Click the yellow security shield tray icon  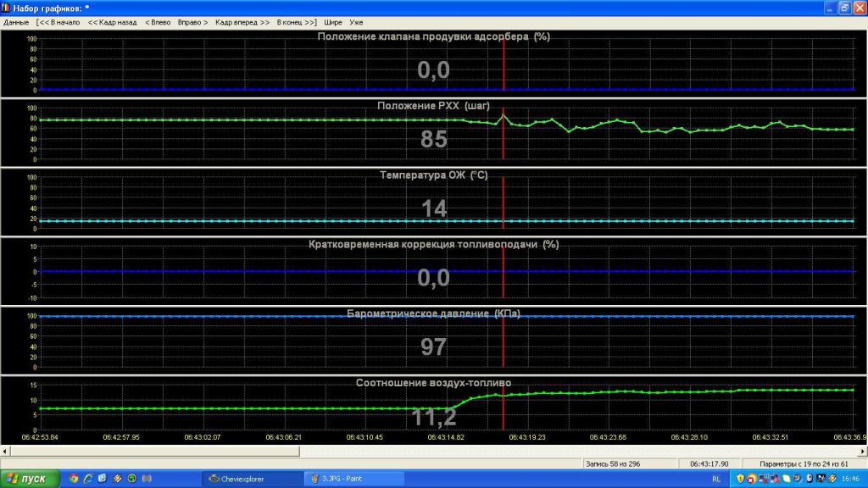(740, 479)
